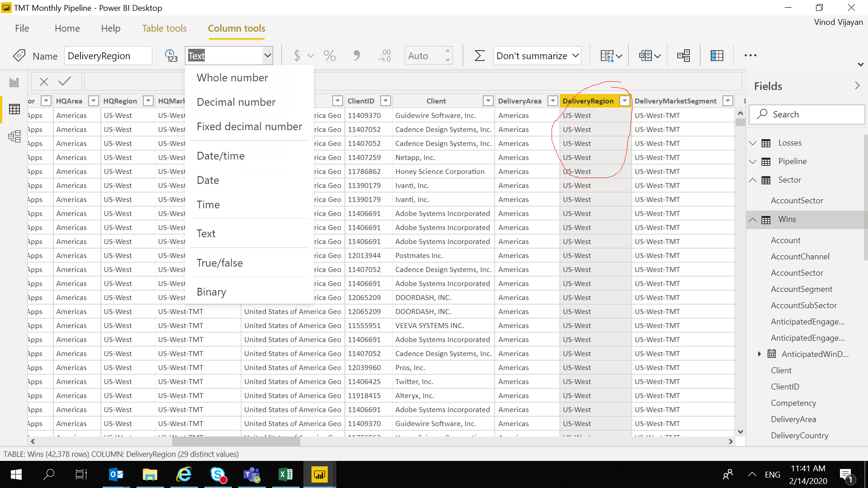Open Sort by column dropdown icon
The image size is (868, 488).
pos(611,56)
